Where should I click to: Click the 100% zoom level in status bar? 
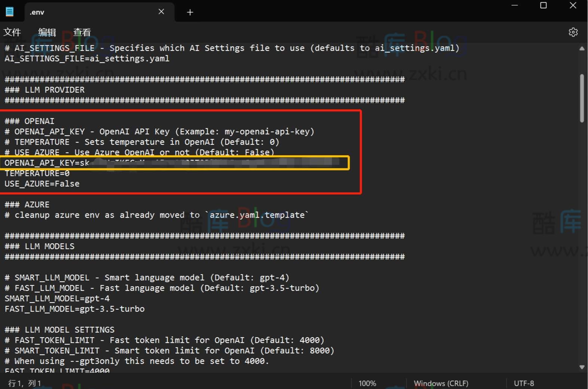point(367,383)
